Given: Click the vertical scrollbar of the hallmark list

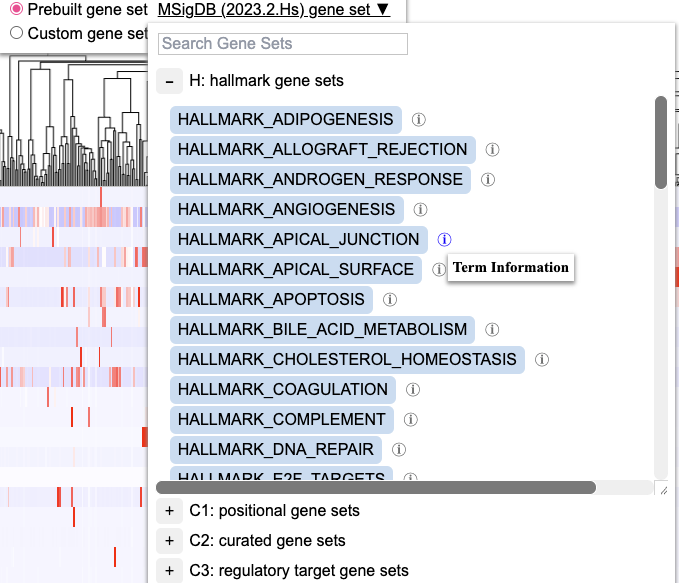Looking at the screenshot, I should (661, 143).
